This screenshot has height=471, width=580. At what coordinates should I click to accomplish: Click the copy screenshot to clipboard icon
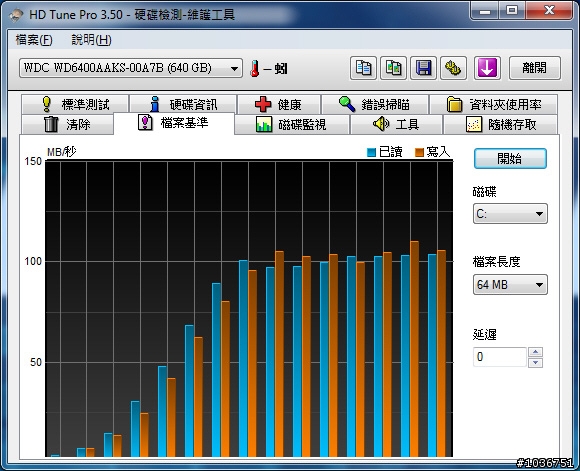pyautogui.click(x=394, y=68)
